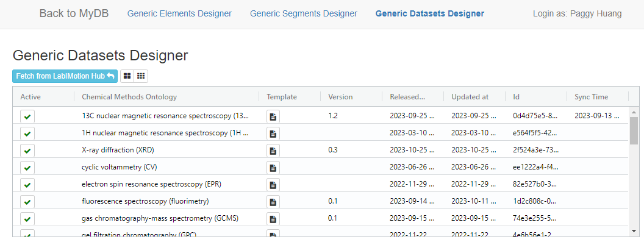
Task: Open template icon for gas chromatography-mass spectrometry row
Action: [273, 219]
